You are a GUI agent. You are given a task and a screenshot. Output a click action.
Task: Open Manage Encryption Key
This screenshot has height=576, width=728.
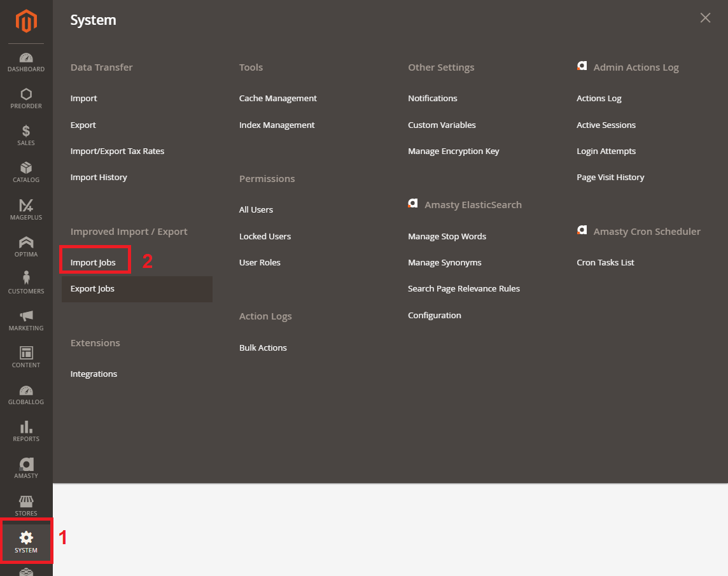pyautogui.click(x=453, y=151)
